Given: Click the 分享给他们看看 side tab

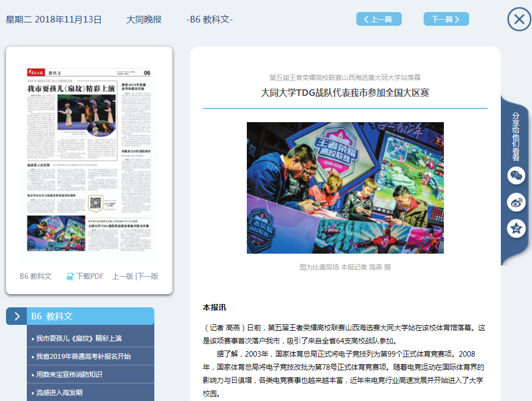Looking at the screenshot, I should click(x=516, y=136).
